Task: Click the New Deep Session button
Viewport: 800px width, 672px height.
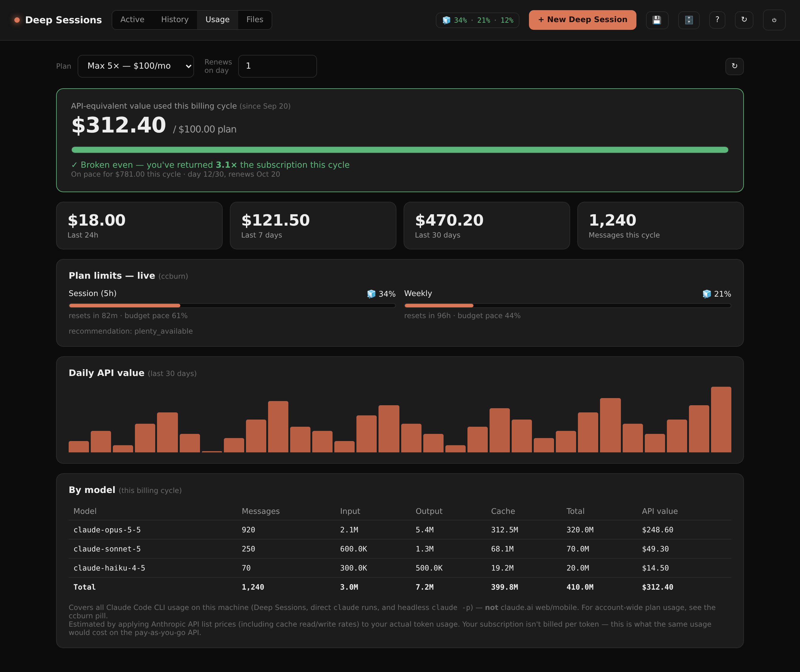Action: [582, 20]
